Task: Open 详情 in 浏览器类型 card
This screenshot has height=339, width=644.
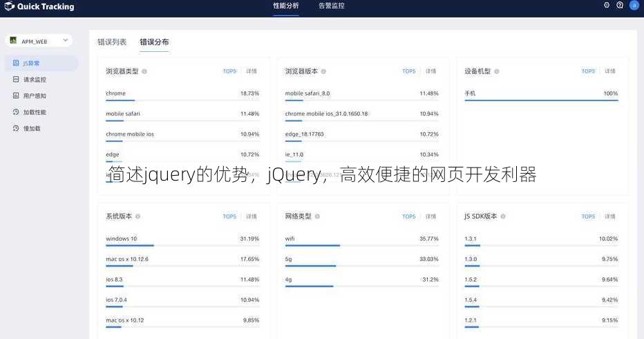Action: [x=252, y=71]
